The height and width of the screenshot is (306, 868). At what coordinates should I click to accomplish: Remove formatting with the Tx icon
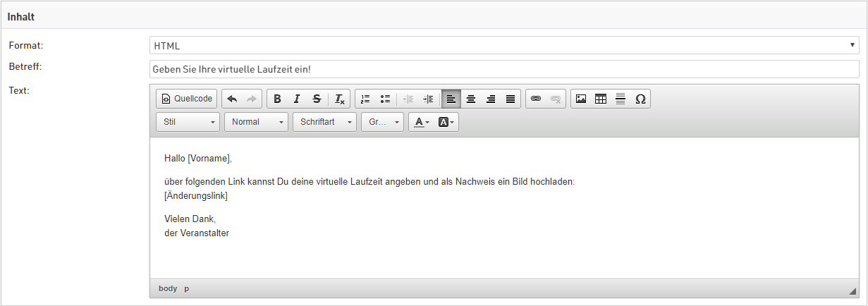coord(339,99)
